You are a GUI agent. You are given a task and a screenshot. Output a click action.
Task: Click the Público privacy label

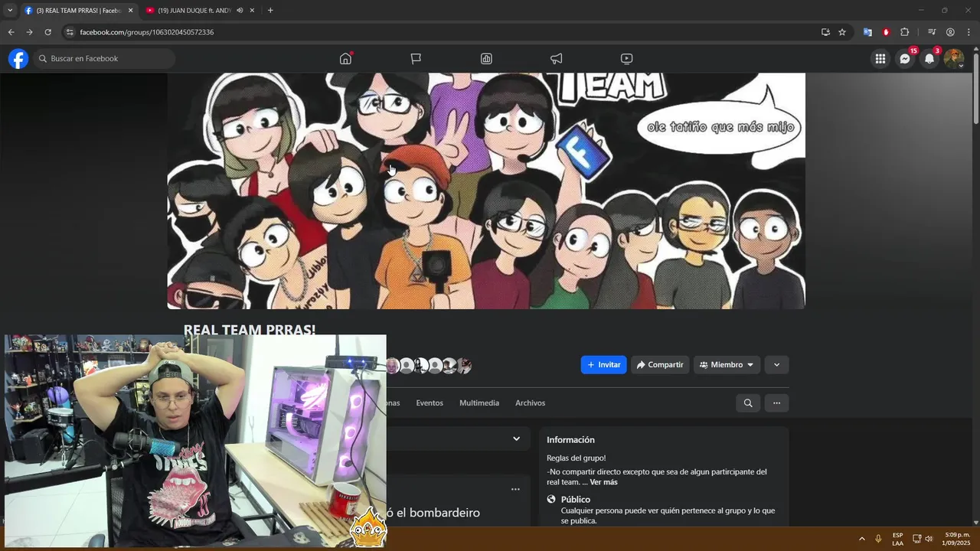tap(576, 499)
